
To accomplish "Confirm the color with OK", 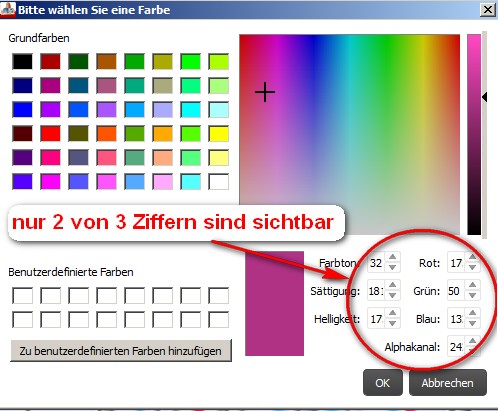I will (382, 383).
